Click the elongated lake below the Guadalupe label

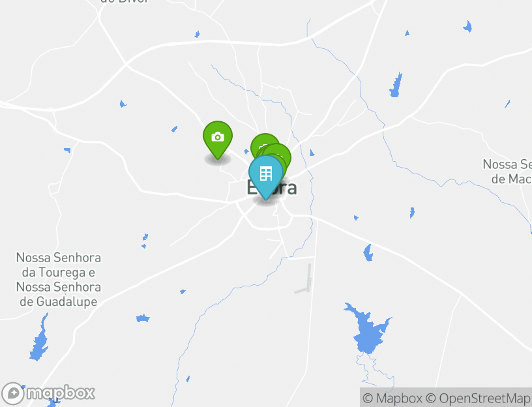click(39, 338)
